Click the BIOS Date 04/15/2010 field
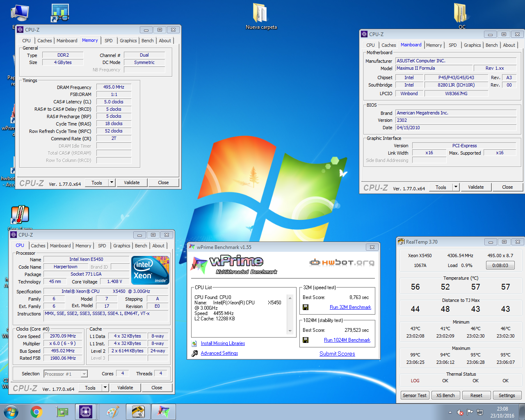 (x=456, y=128)
